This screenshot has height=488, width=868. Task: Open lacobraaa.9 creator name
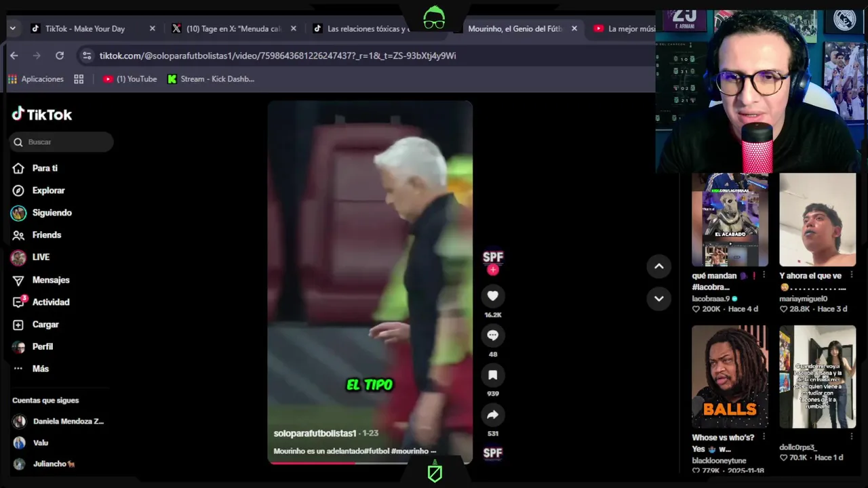tap(711, 298)
